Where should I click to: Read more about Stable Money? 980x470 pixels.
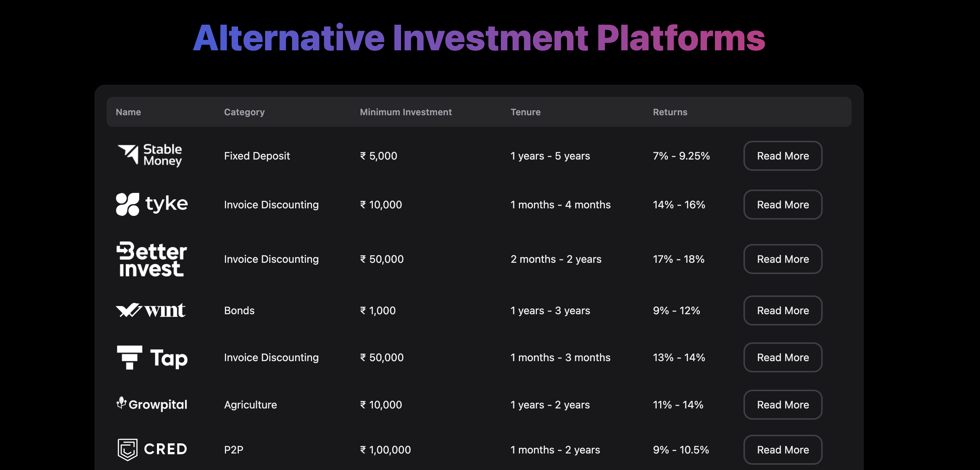pyautogui.click(x=782, y=156)
